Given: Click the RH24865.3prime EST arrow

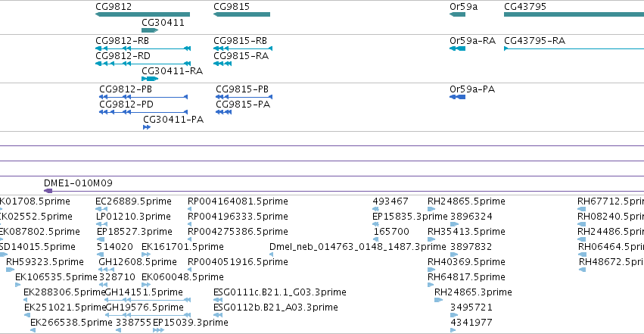Looking at the screenshot, I should point(439,300).
